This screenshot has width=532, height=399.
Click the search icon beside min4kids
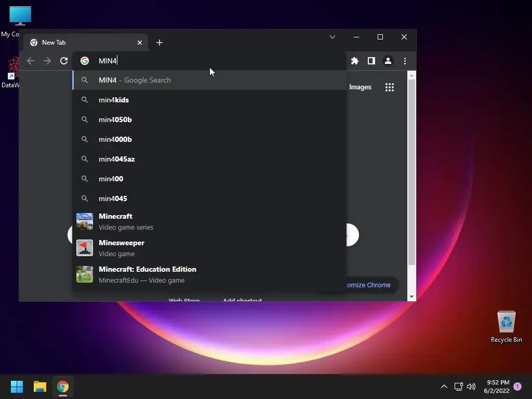coord(85,100)
